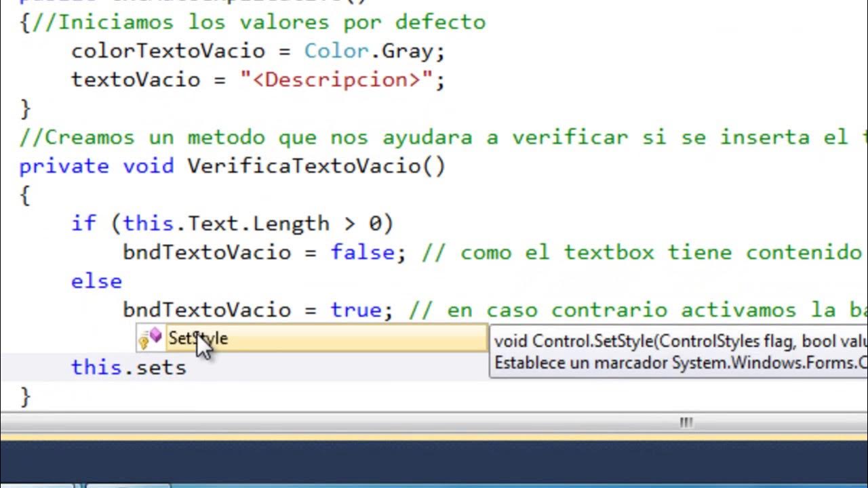The height and width of the screenshot is (488, 868).
Task: Click the SetStyle method icon in autocomplete
Action: coord(151,338)
